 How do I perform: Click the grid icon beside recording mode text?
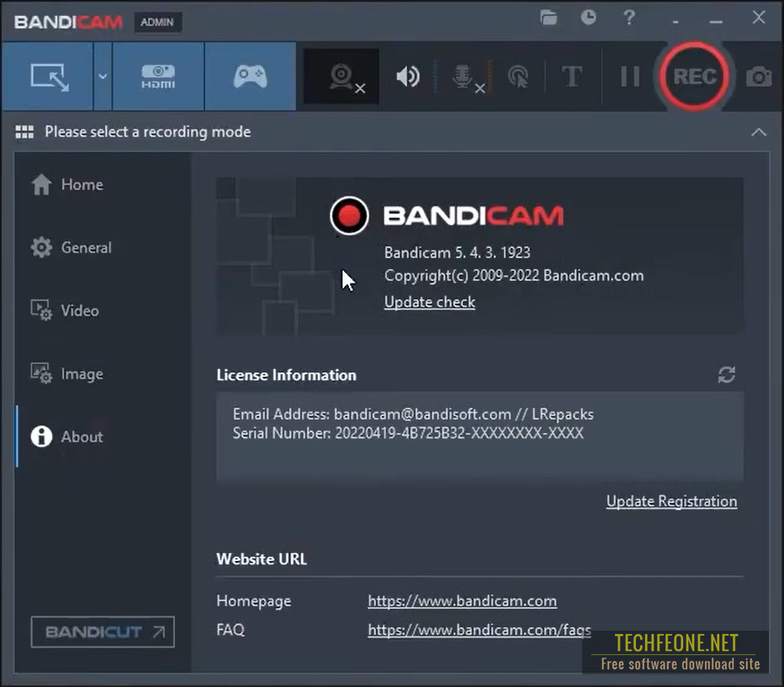pyautogui.click(x=24, y=132)
